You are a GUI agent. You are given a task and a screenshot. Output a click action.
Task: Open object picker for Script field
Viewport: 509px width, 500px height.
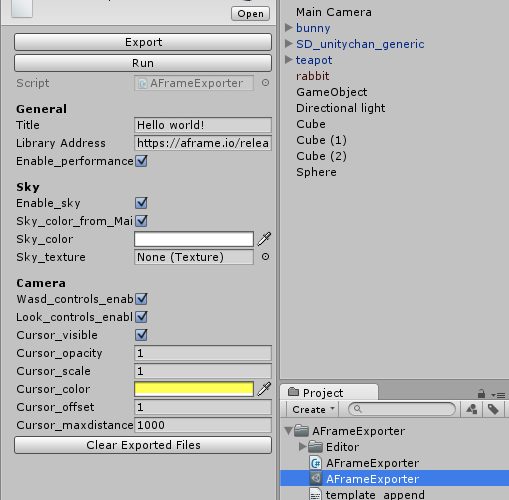tap(265, 83)
